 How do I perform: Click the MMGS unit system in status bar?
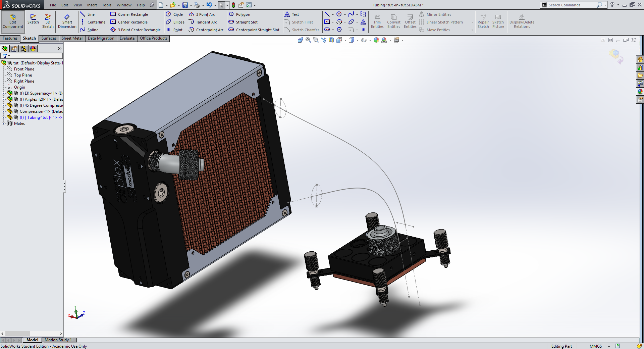coord(595,346)
